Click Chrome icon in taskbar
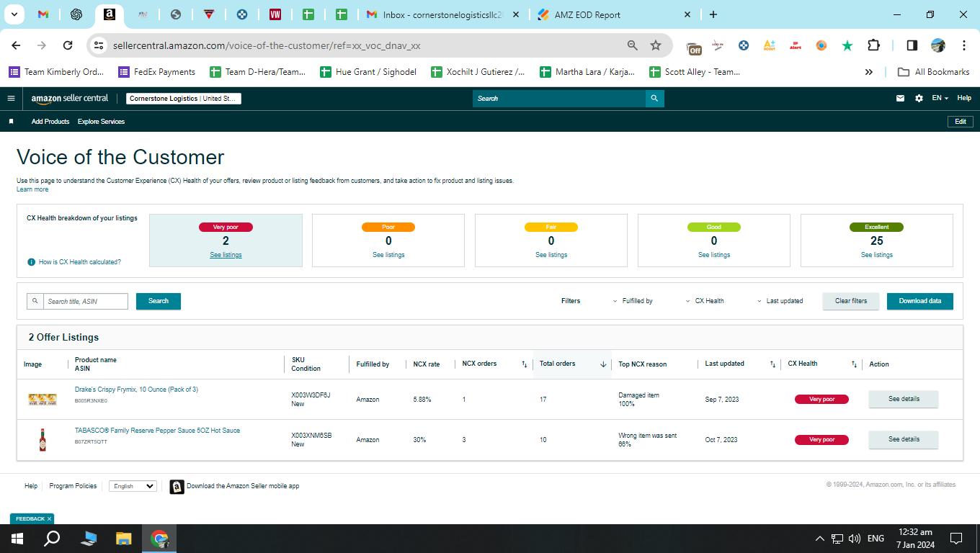The width and height of the screenshot is (980, 553). point(159,539)
